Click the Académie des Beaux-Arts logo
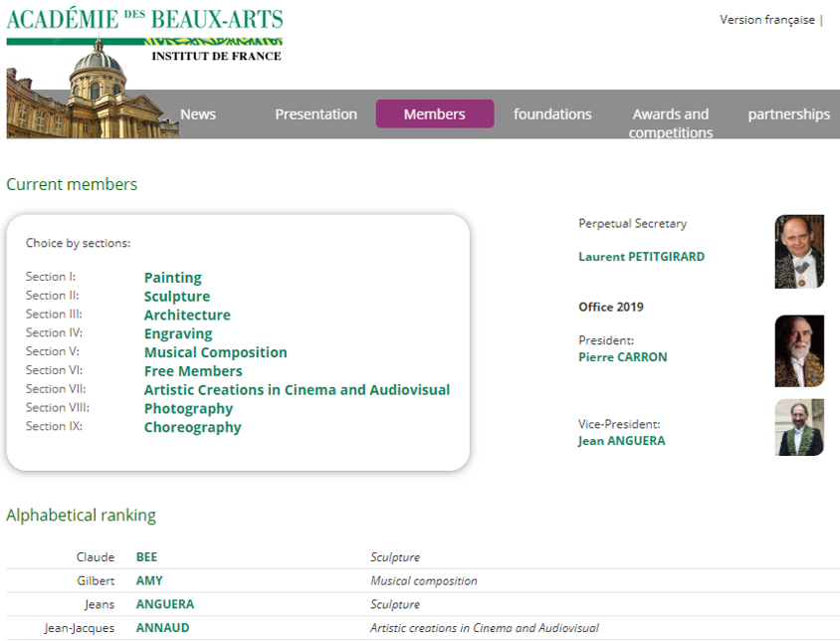840x641 pixels. point(144,33)
